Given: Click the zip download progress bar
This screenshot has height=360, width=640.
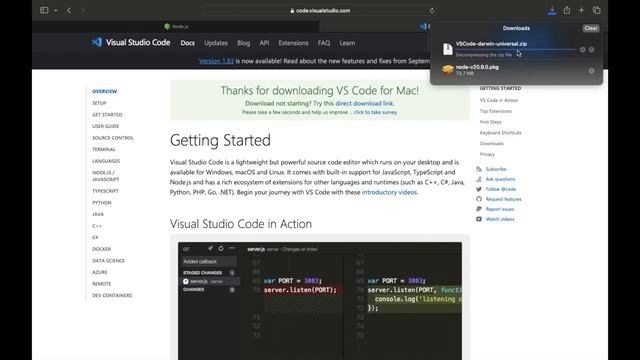Looking at the screenshot, I should [x=516, y=49].
